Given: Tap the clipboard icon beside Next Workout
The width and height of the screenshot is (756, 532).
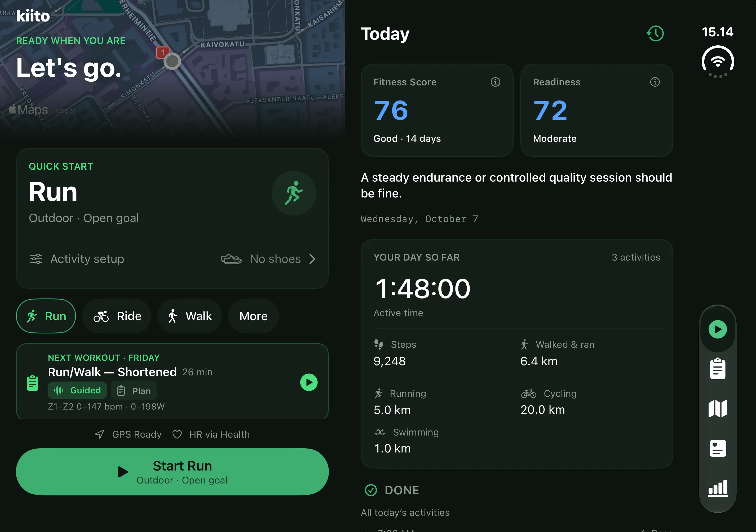Looking at the screenshot, I should click(33, 382).
